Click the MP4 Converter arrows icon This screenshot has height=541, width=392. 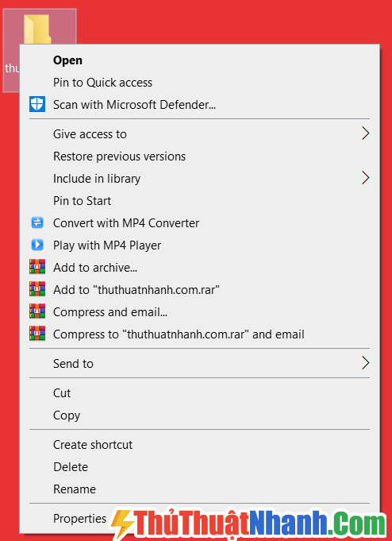coord(37,223)
